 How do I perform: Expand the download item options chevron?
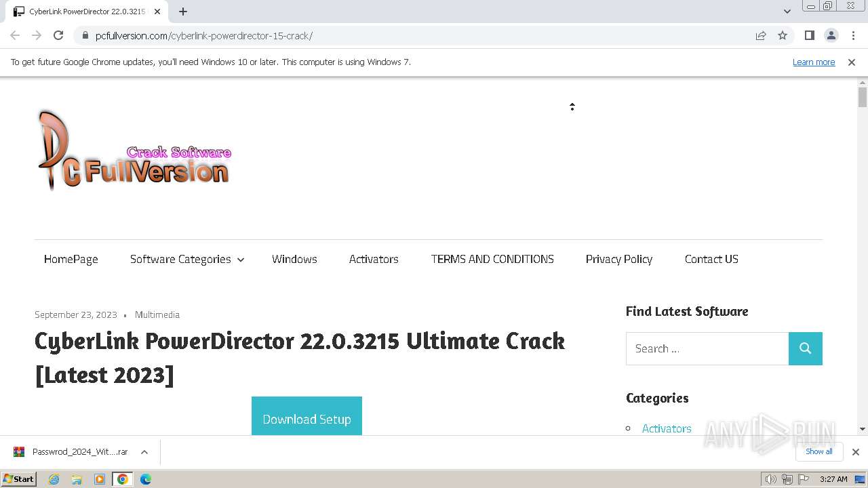tap(144, 452)
